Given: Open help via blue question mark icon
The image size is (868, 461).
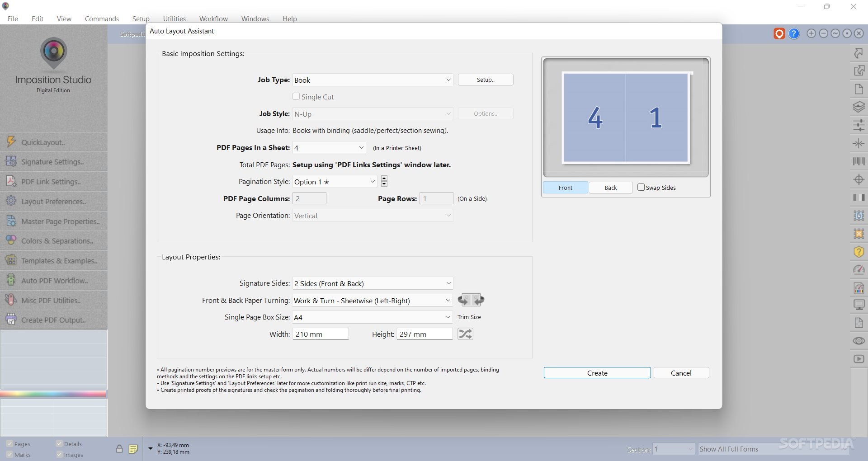Looking at the screenshot, I should coord(794,33).
